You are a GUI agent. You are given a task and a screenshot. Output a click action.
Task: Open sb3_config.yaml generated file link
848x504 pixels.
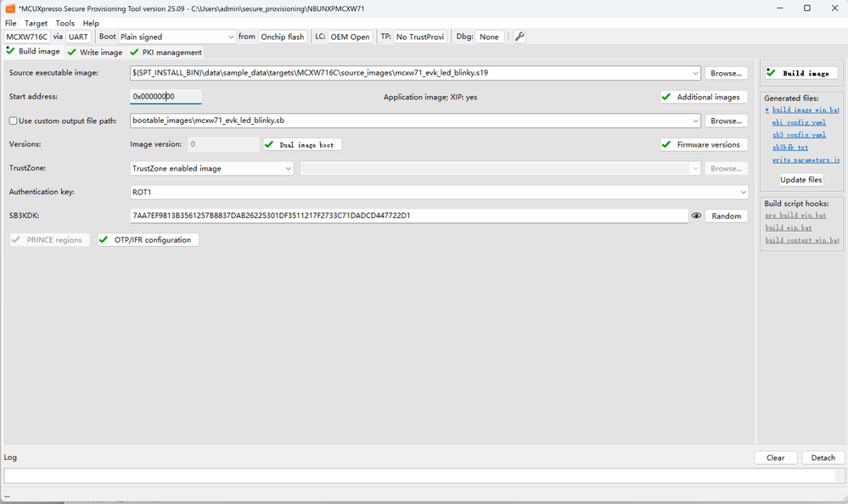coord(799,135)
